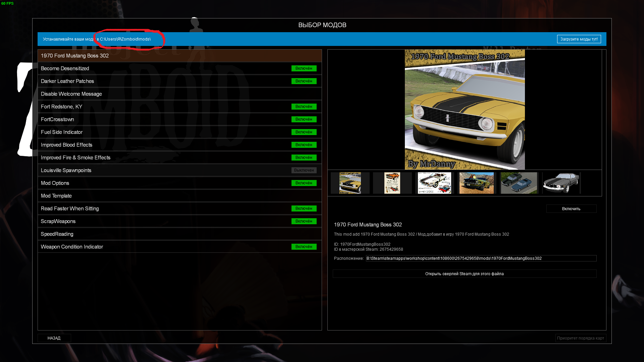Toggle Become Desensitized enabled status
Image resolution: width=644 pixels, height=362 pixels.
304,68
